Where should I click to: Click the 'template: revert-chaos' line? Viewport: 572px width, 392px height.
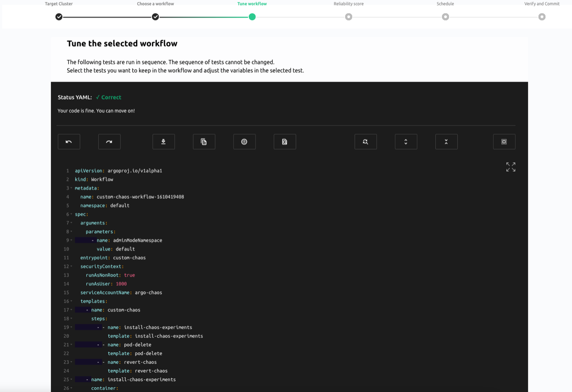coord(138,371)
